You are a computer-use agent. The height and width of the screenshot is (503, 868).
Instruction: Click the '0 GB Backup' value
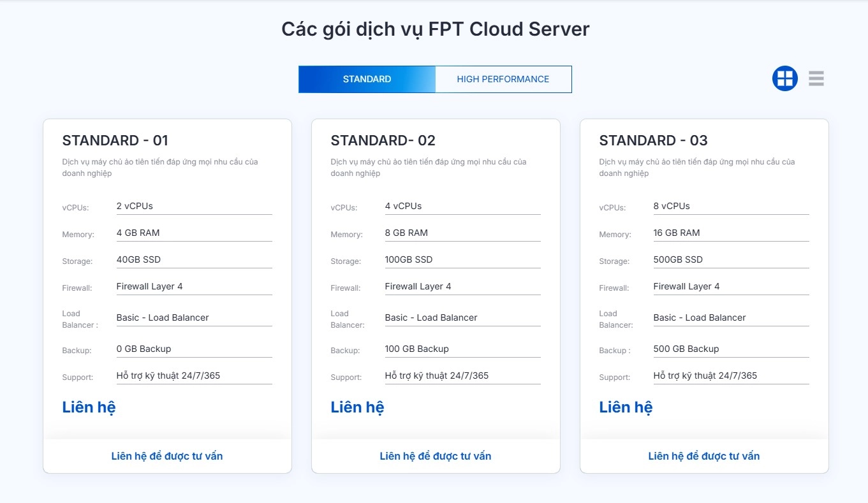[x=143, y=349]
